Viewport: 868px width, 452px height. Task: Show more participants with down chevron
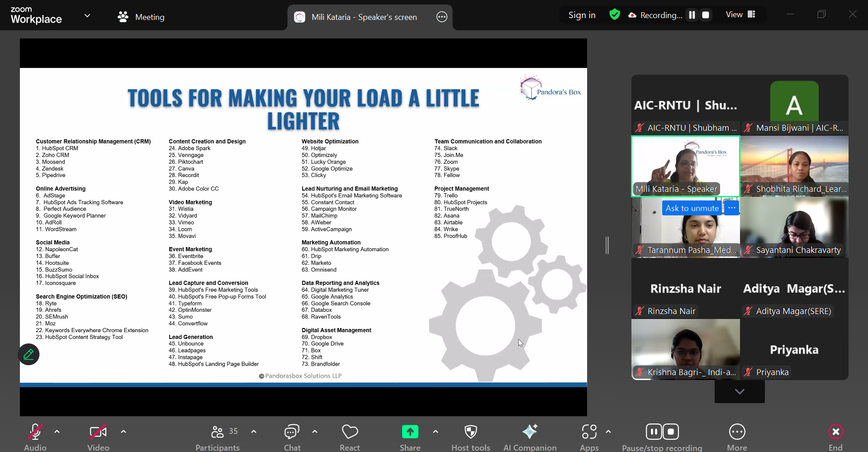click(740, 391)
